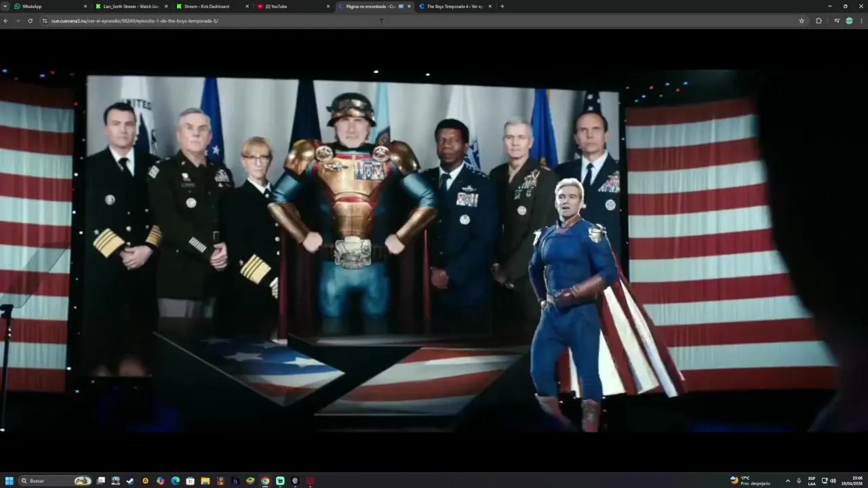Screen dimensions: 868x488
Task: Close The Boys Temporada 4 tab
Action: [x=490, y=6]
